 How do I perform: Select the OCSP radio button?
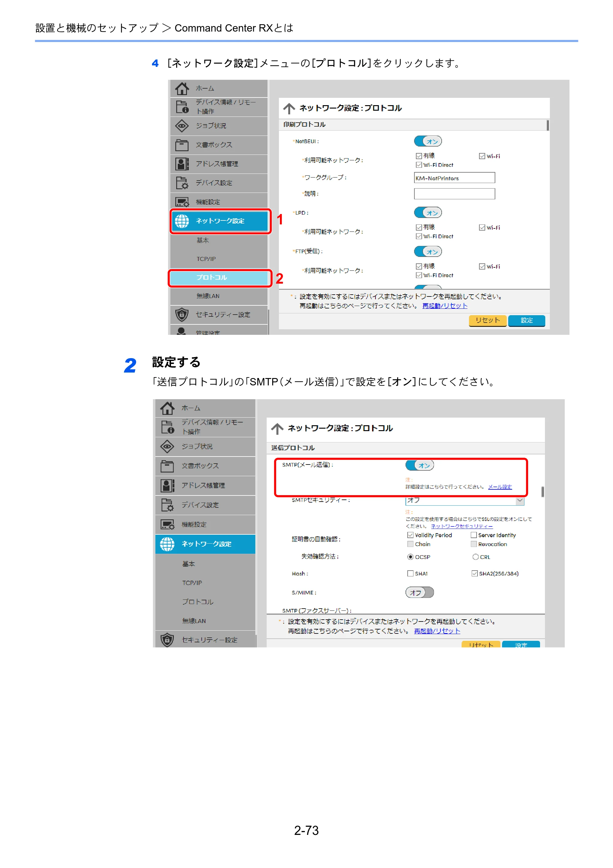point(410,557)
